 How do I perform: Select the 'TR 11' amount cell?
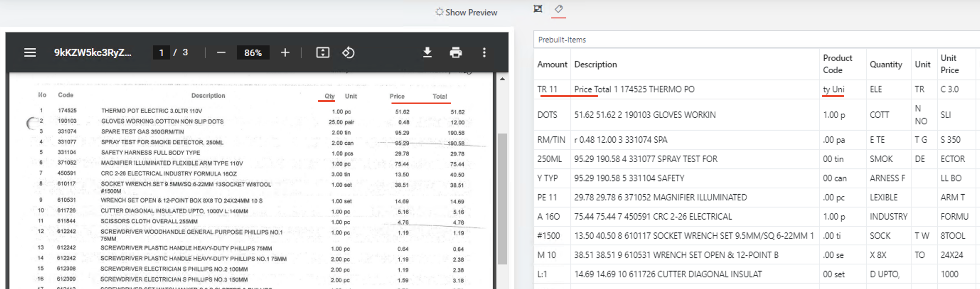pos(552,89)
